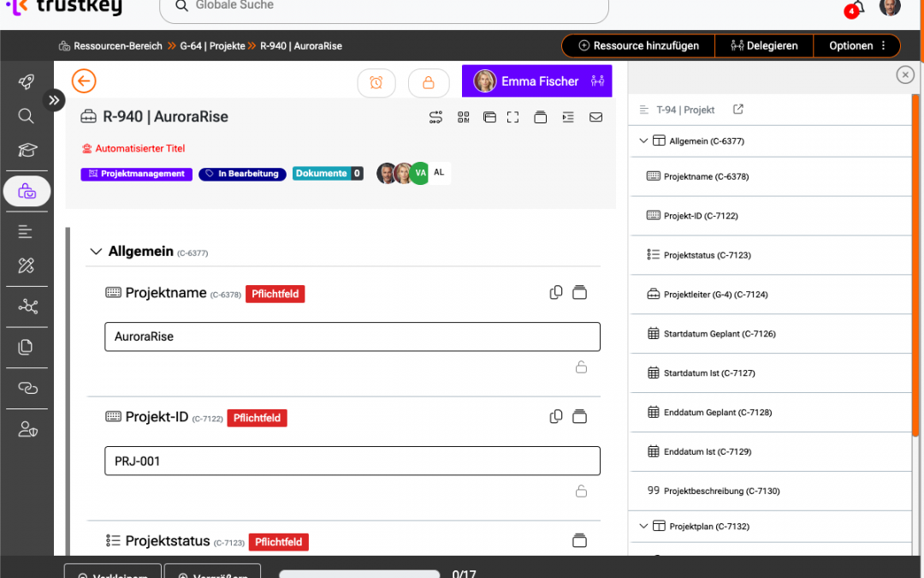The width and height of the screenshot is (924, 578).
Task: Open the alarm clock reminder
Action: (376, 82)
